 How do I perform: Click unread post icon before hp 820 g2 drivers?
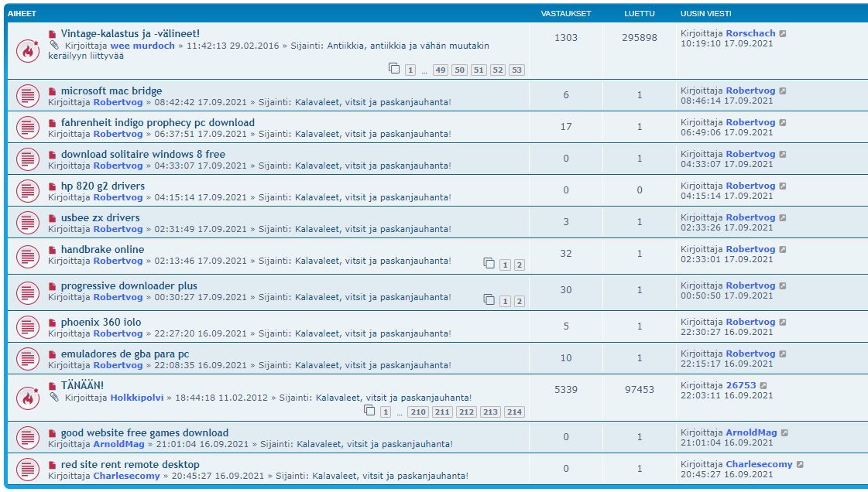[53, 186]
